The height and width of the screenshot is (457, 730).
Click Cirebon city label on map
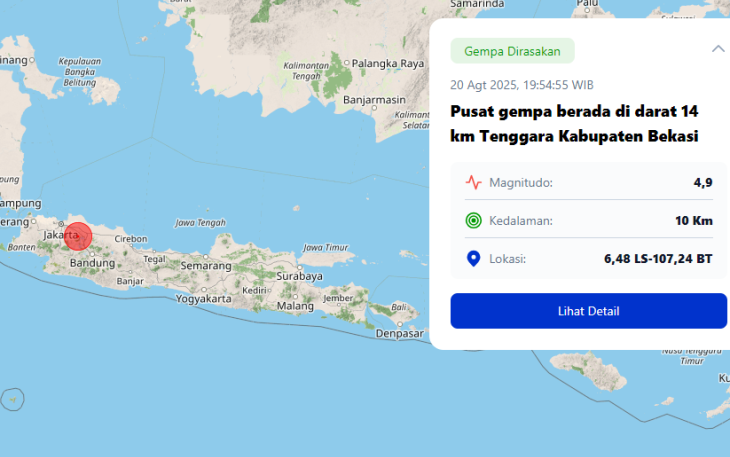[x=131, y=239]
